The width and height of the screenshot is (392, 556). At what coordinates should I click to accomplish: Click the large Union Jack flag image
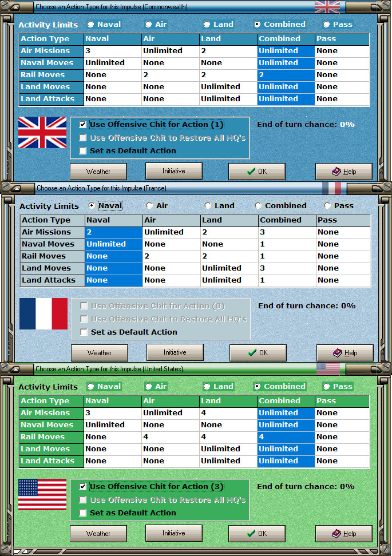tap(42, 132)
